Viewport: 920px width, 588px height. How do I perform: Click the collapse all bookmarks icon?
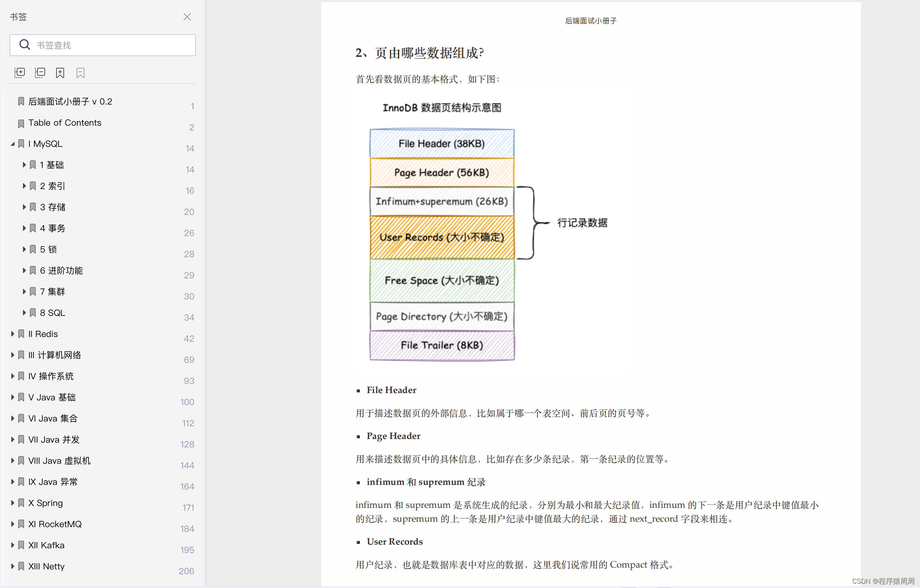(40, 72)
